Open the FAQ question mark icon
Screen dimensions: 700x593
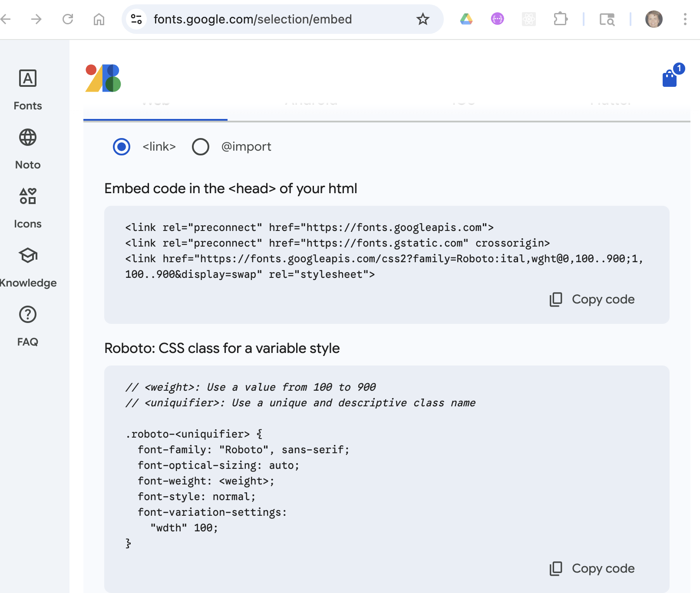[x=28, y=314]
